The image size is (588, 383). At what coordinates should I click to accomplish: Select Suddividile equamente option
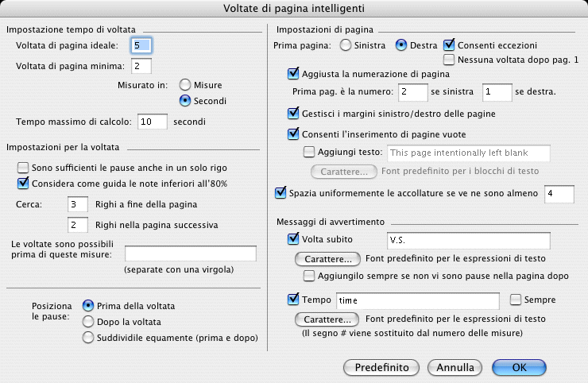88,338
